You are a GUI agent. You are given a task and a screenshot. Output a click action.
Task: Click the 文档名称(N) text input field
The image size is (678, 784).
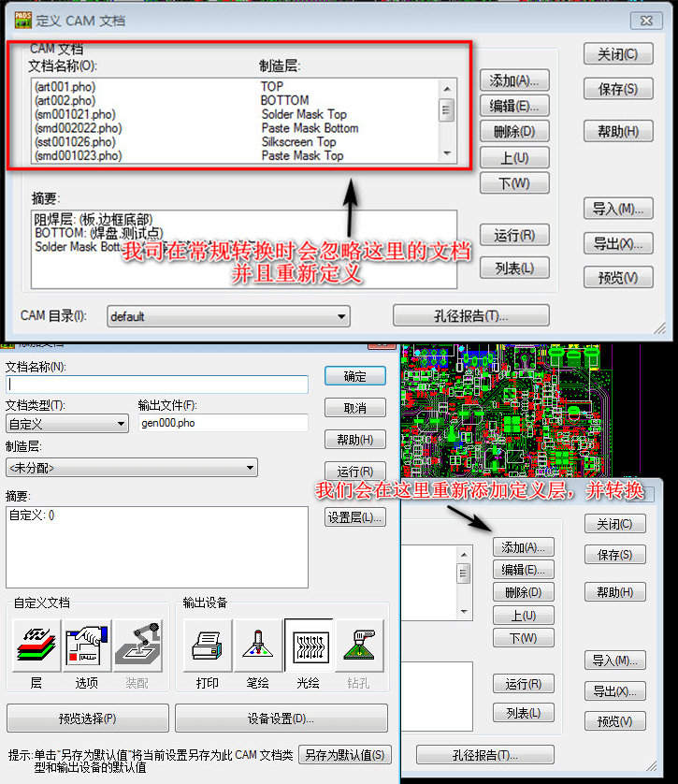pyautogui.click(x=157, y=384)
